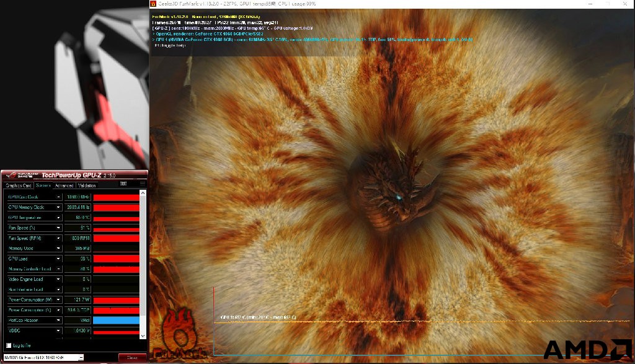The width and height of the screenshot is (635, 364).
Task: Expand the Bus Interface Load dropdown
Action: [58, 290]
